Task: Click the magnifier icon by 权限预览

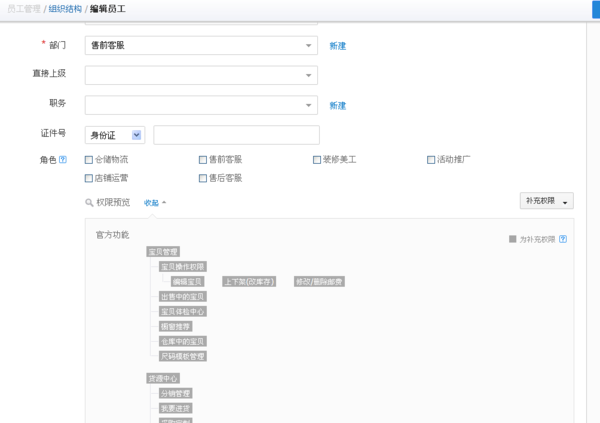Action: (89, 203)
